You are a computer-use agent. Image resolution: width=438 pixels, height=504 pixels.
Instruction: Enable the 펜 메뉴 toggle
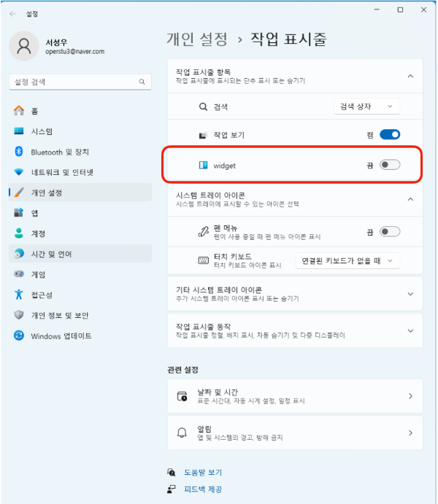point(390,231)
